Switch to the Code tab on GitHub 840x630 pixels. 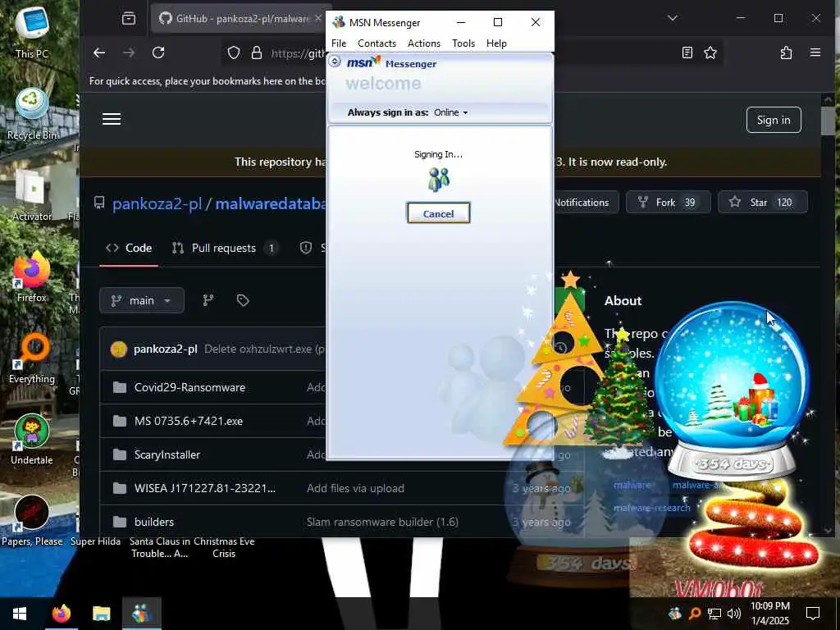click(x=129, y=248)
